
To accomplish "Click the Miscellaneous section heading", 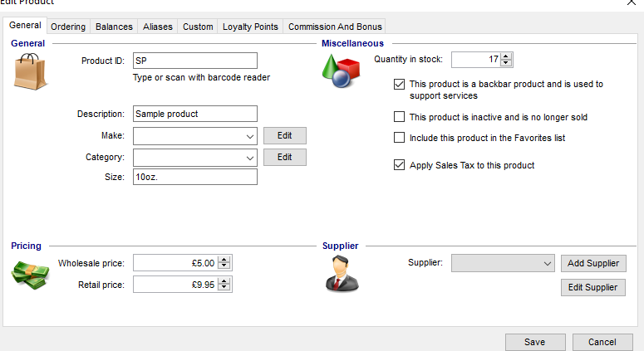I will [352, 43].
